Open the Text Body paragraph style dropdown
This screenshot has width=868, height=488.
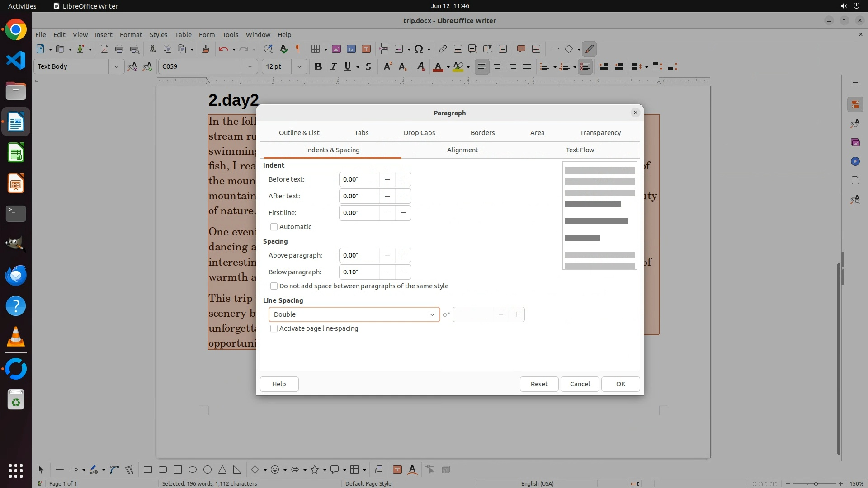coord(116,66)
